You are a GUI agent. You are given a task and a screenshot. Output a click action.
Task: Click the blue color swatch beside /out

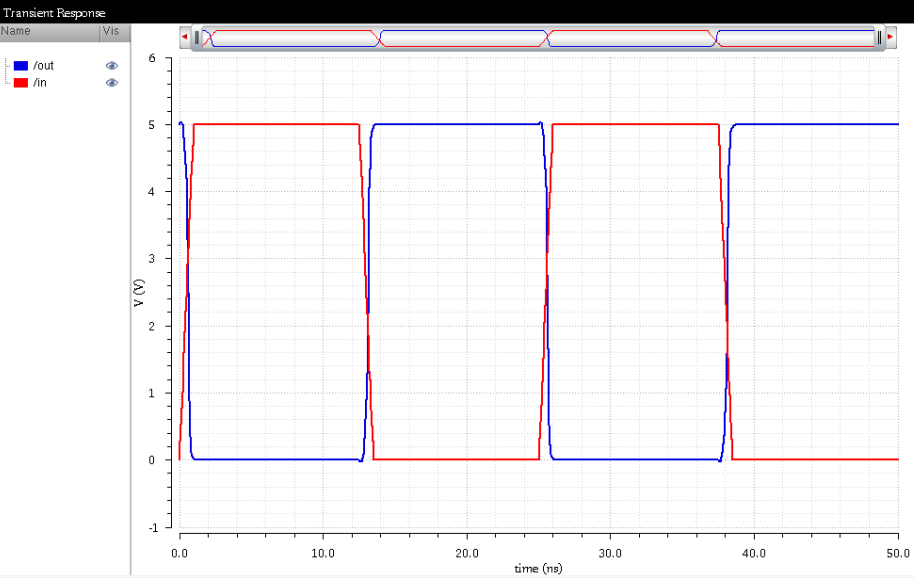coord(21,65)
